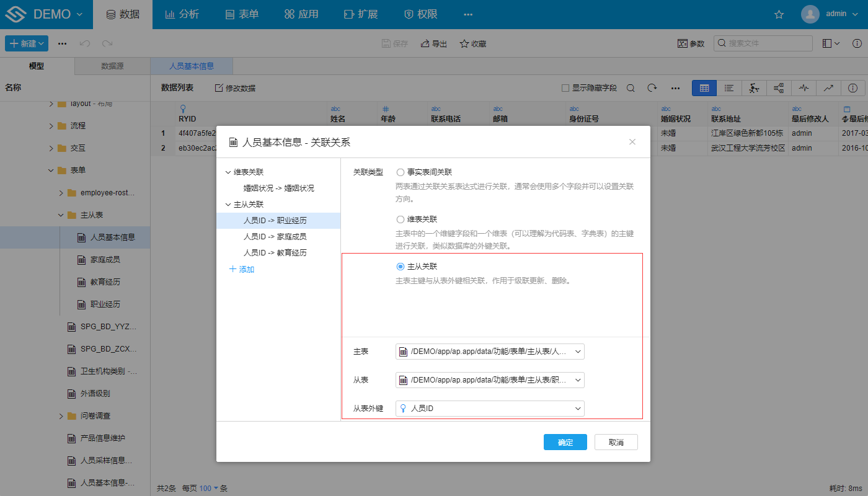Close the 关联关系 dialog with X

coord(632,142)
